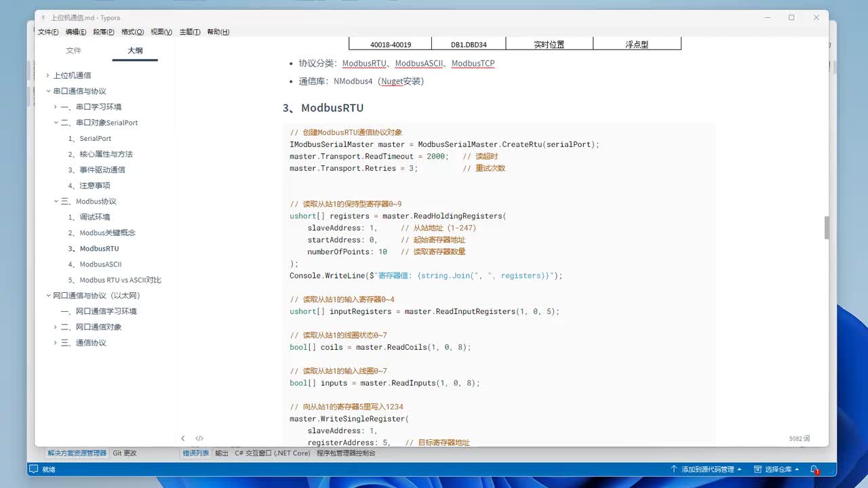The width and height of the screenshot is (868, 488).
Task: Select 3、ModbusRTU in the outline
Action: pos(94,249)
